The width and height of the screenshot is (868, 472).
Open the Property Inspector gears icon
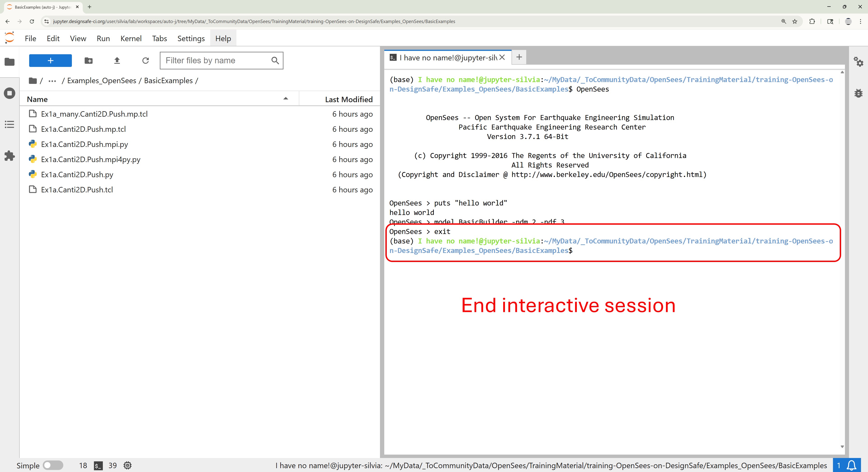858,62
